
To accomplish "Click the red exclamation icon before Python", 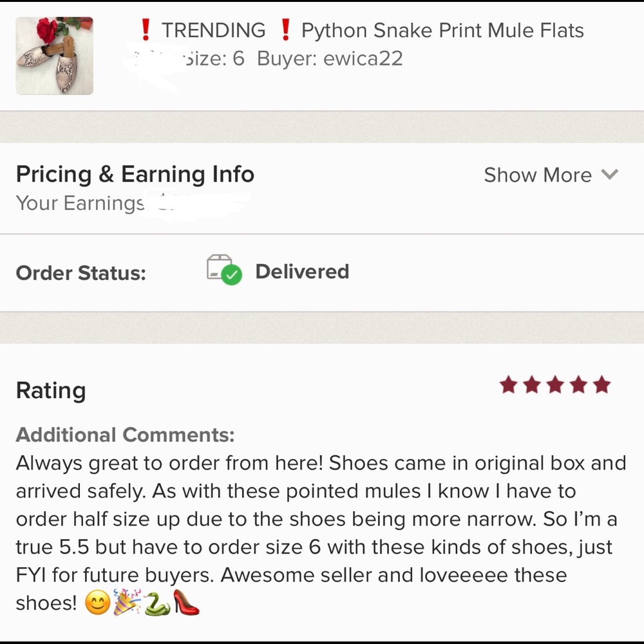I will point(285,30).
